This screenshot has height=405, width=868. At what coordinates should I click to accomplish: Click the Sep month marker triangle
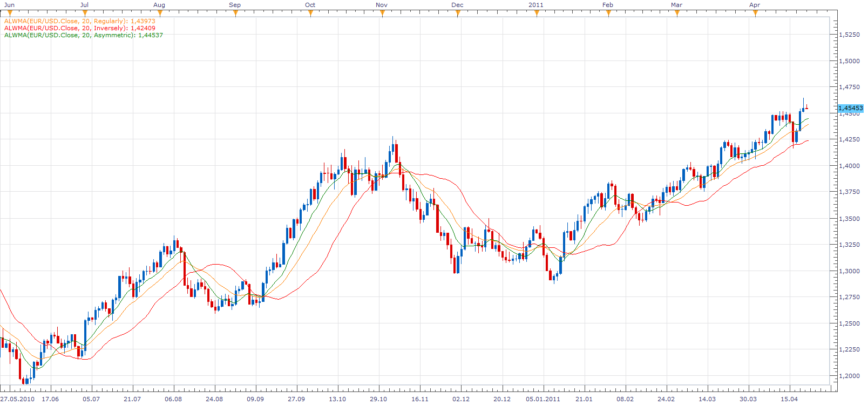[235, 13]
